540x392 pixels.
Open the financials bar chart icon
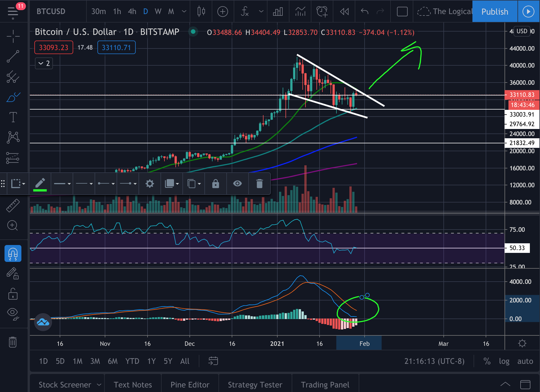[278, 12]
